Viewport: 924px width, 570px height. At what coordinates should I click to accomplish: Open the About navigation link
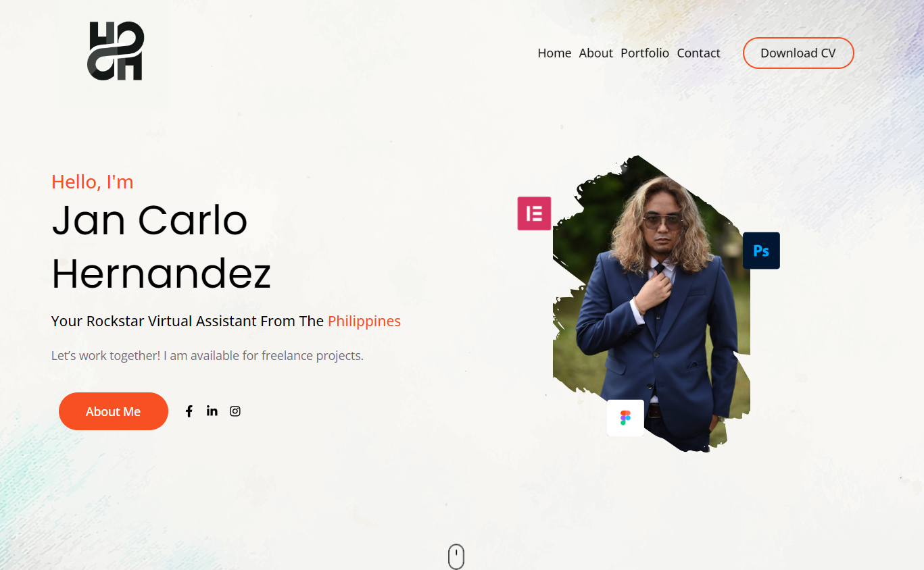tap(596, 53)
